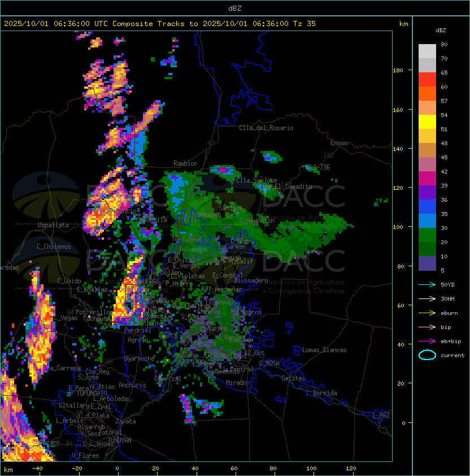Image resolution: width=470 pixels, height=476 pixels.
Task: Click the 'Mirador' map label
Action: (x=238, y=383)
